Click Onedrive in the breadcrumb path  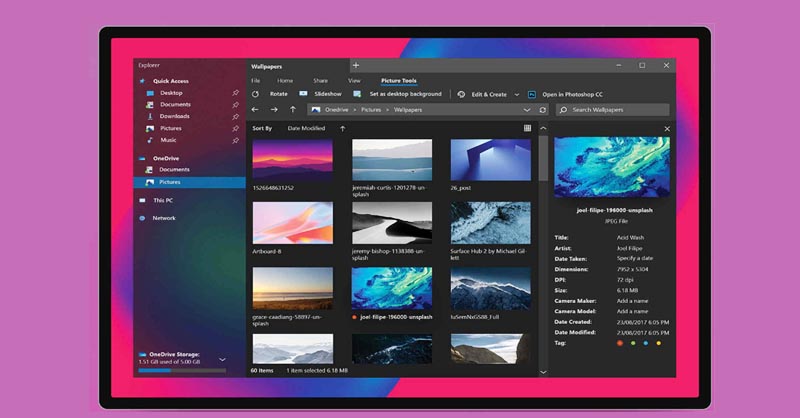[337, 110]
